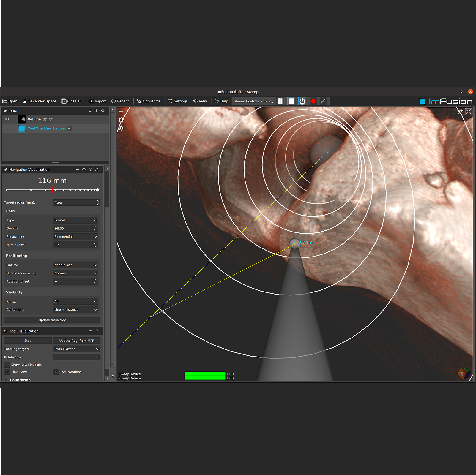Image resolution: width=476 pixels, height=475 pixels.
Task: Pause the running stream
Action: (x=280, y=101)
